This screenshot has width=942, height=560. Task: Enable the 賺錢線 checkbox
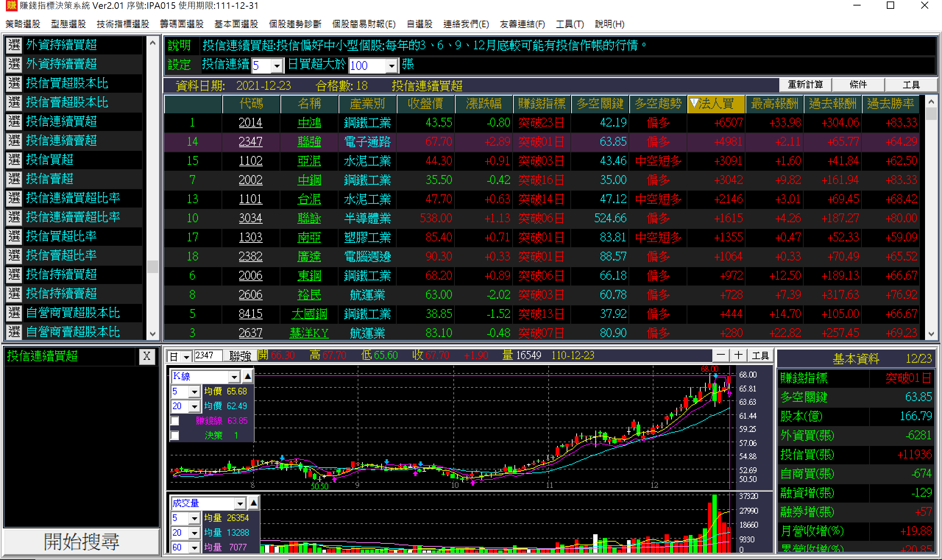(175, 421)
